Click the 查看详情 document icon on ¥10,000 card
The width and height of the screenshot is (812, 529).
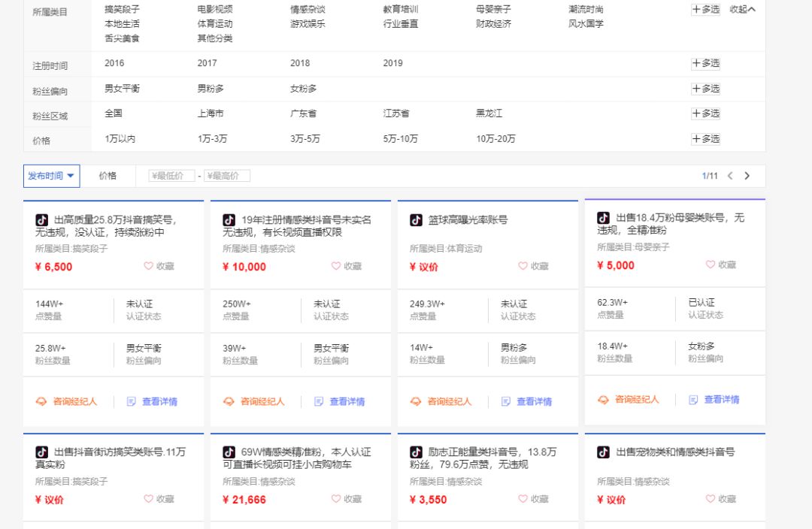(x=319, y=402)
